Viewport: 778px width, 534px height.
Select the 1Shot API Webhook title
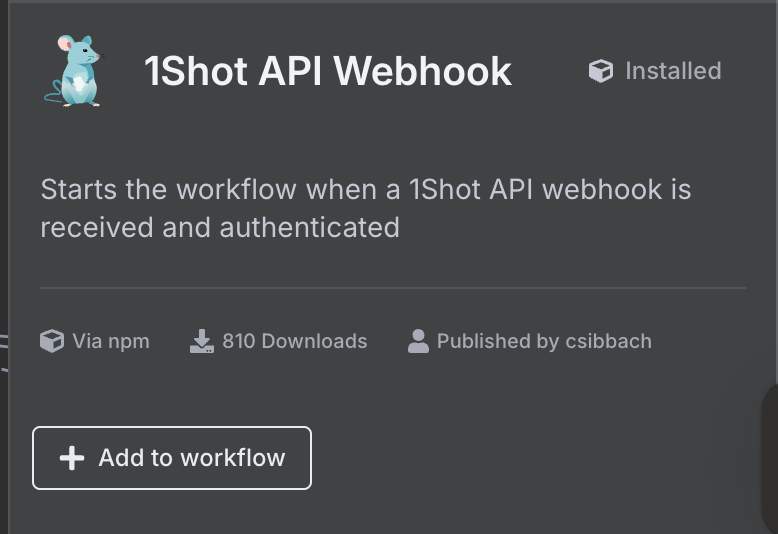coord(328,71)
